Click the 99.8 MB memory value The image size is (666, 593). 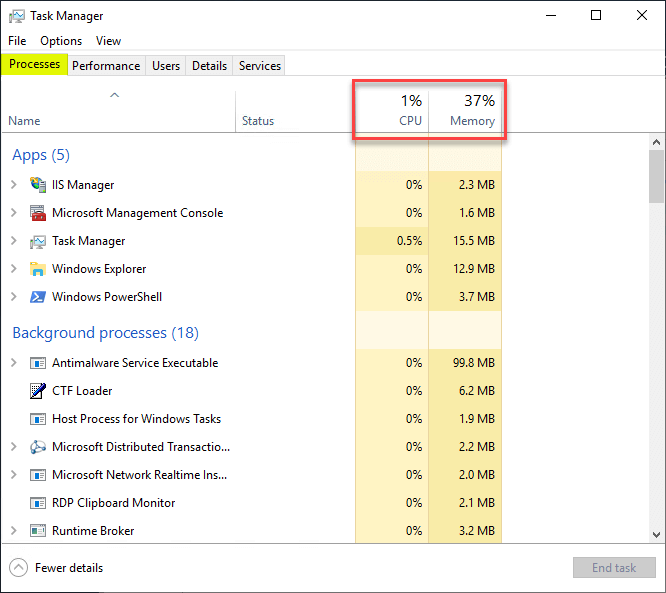point(474,363)
